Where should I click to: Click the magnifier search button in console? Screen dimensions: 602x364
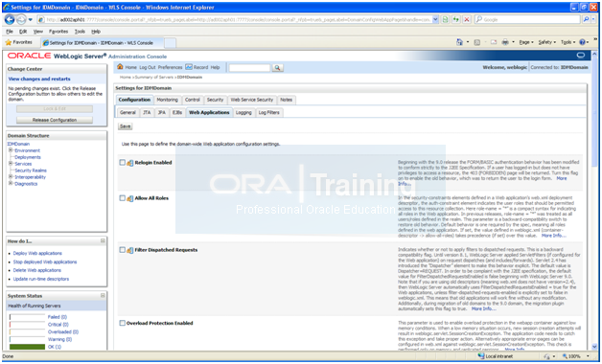click(277, 68)
